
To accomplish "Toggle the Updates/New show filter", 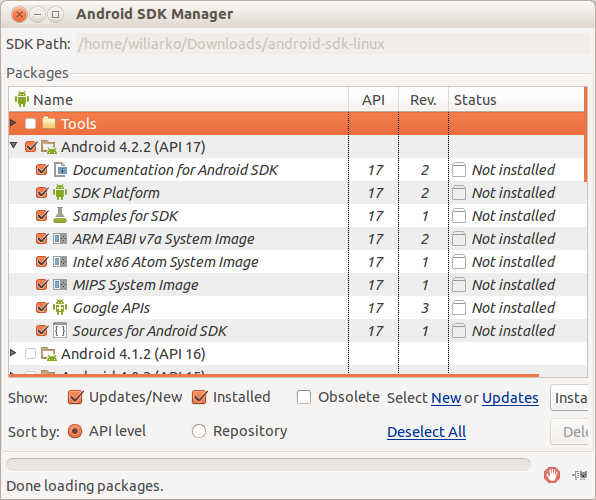I will click(x=75, y=397).
